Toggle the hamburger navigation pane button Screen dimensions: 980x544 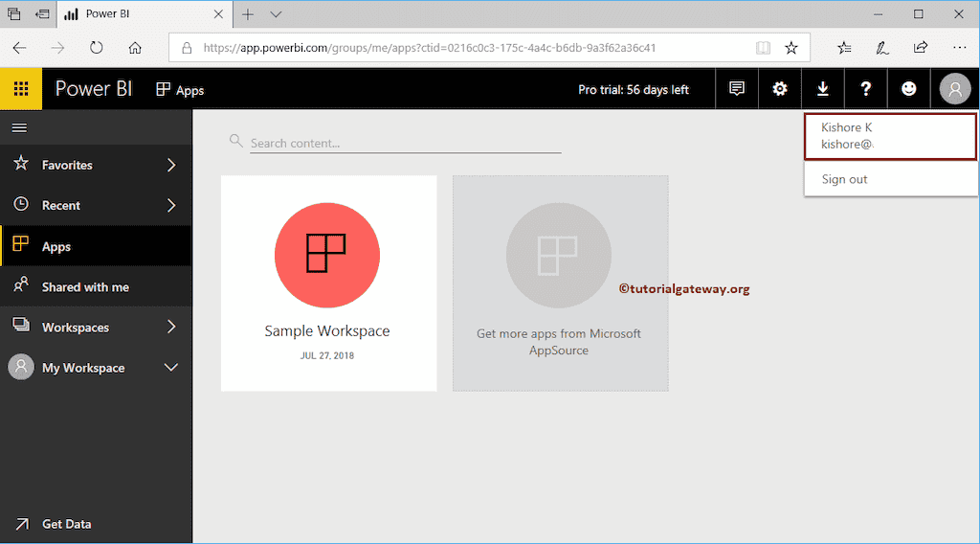[x=19, y=127]
